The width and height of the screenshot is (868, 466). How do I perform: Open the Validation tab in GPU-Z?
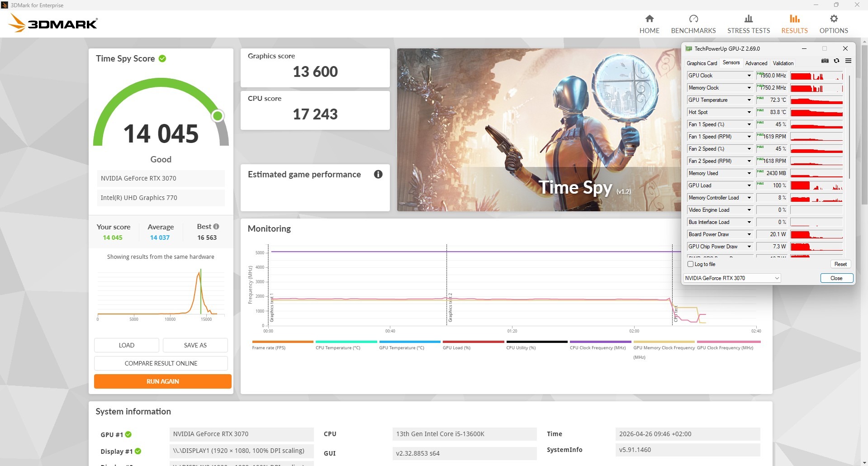(x=783, y=63)
